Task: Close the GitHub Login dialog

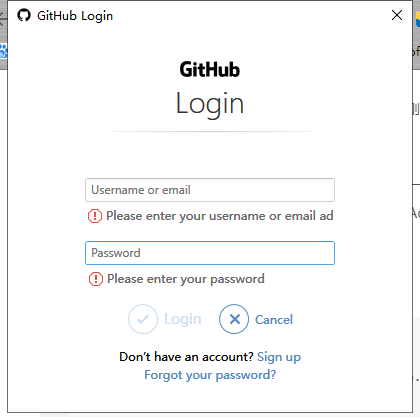Action: [397, 15]
